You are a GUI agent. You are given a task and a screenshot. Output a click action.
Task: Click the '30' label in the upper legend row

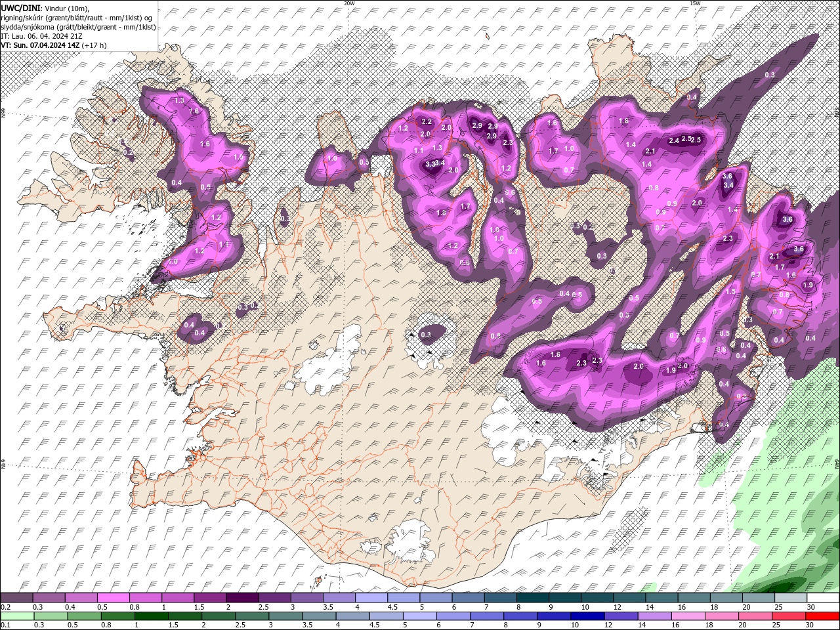coord(811,608)
